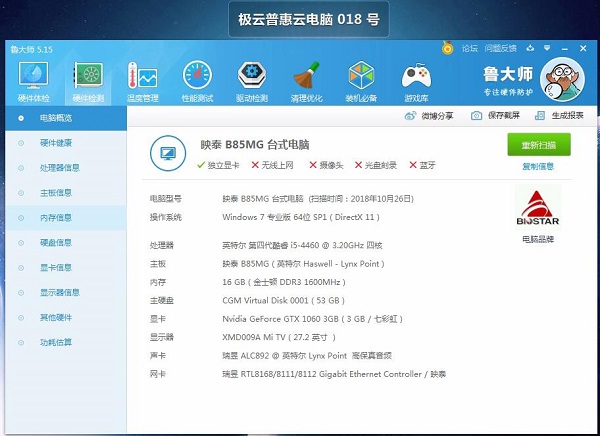This screenshot has height=436, width=600.
Task: Click the CGM Virtual Disk 0001 value
Action: [284, 300]
